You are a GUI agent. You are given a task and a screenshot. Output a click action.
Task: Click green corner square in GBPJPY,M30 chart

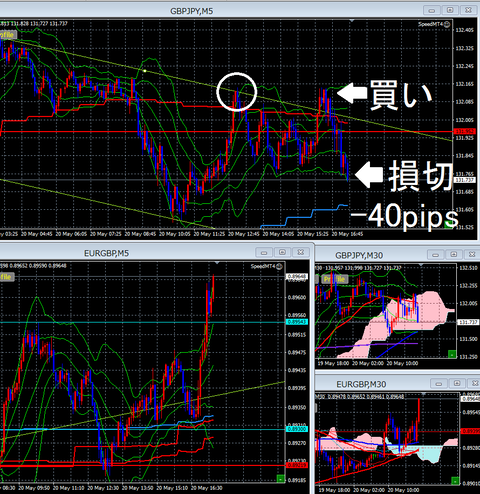pos(452,354)
